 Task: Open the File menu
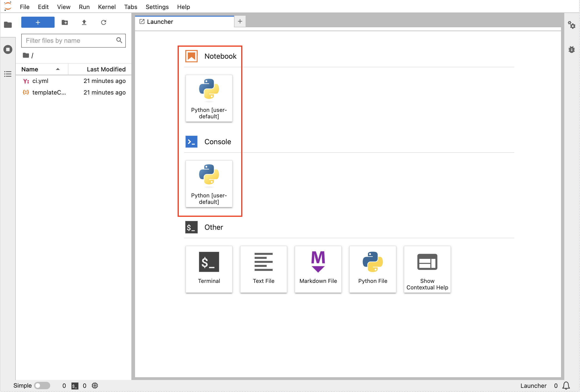tap(25, 7)
